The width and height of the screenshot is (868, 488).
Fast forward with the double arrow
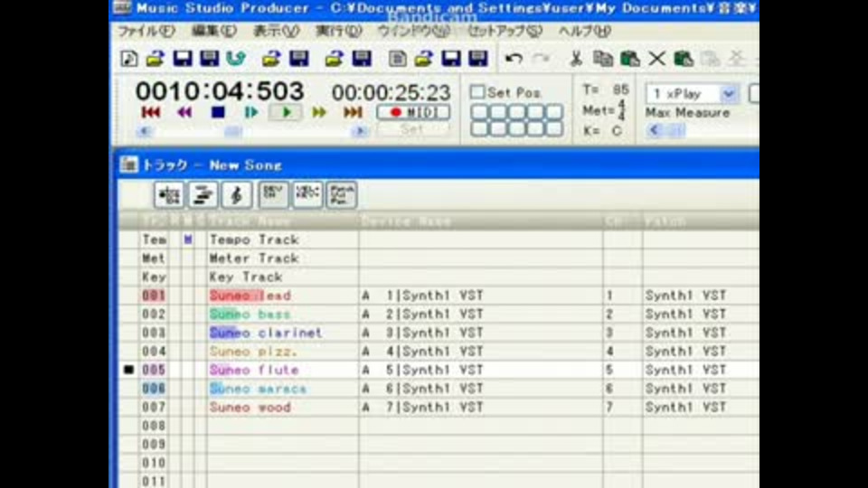point(319,112)
